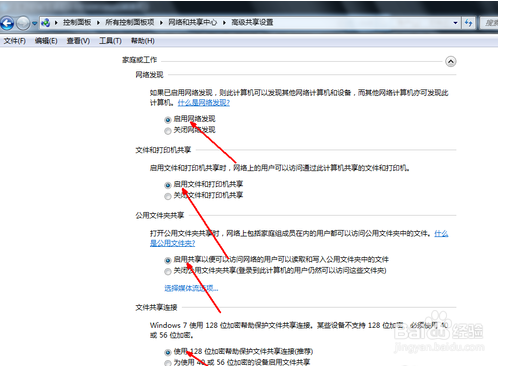Collapse the 家庭或工作 profile section

[x=451, y=61]
